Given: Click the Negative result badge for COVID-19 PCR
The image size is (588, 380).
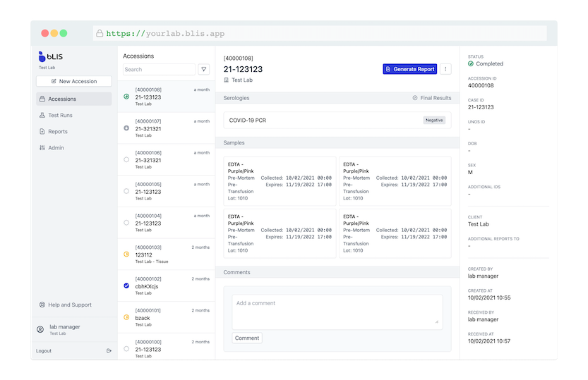Looking at the screenshot, I should coord(434,120).
